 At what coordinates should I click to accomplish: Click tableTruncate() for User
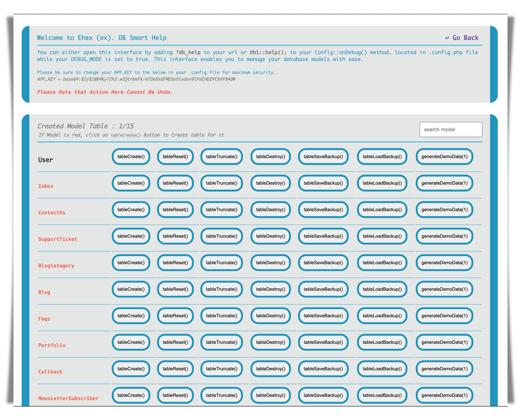(x=222, y=157)
